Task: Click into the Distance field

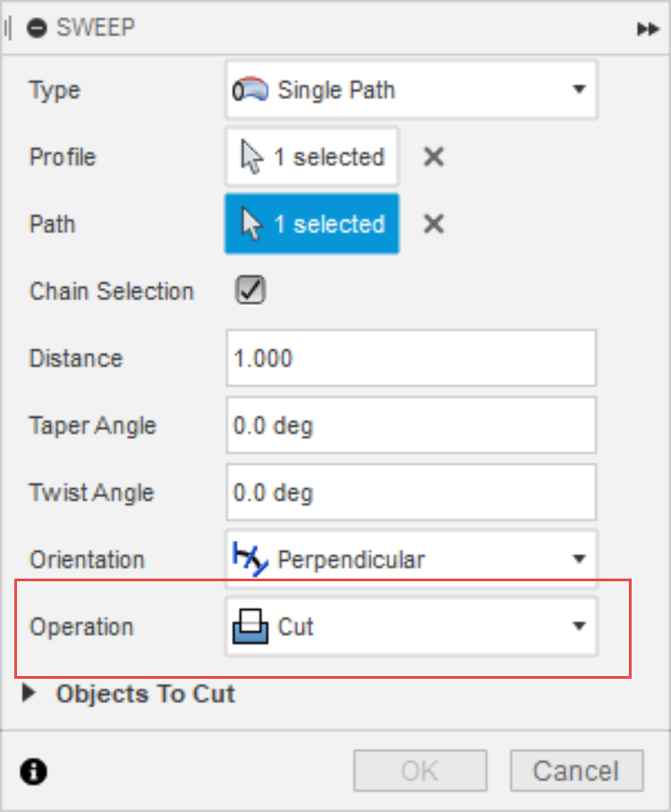Action: [411, 359]
